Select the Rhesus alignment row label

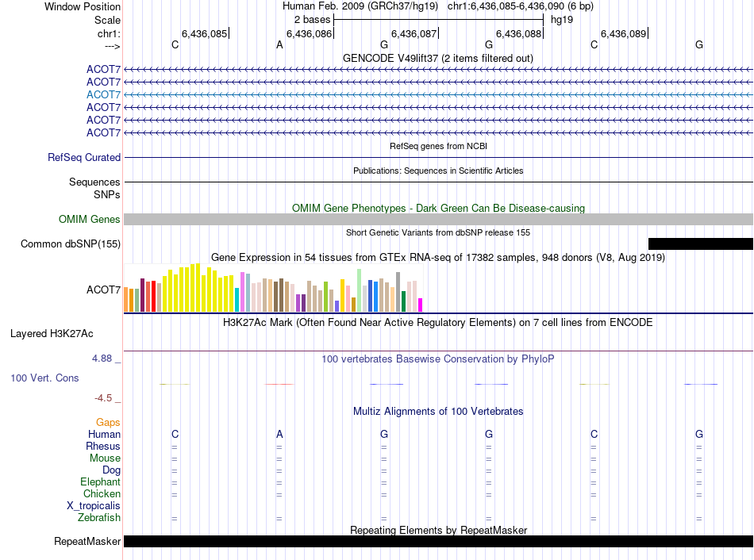(x=103, y=446)
